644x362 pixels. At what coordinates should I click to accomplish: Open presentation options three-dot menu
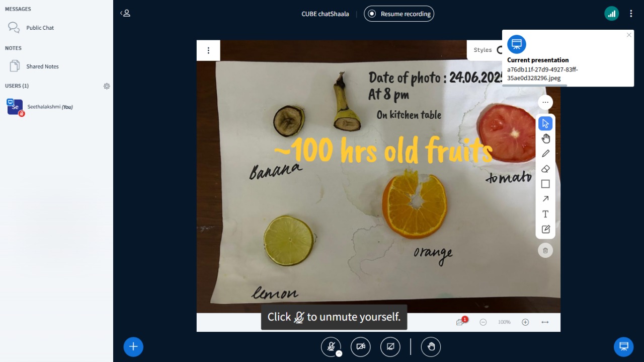coord(208,50)
